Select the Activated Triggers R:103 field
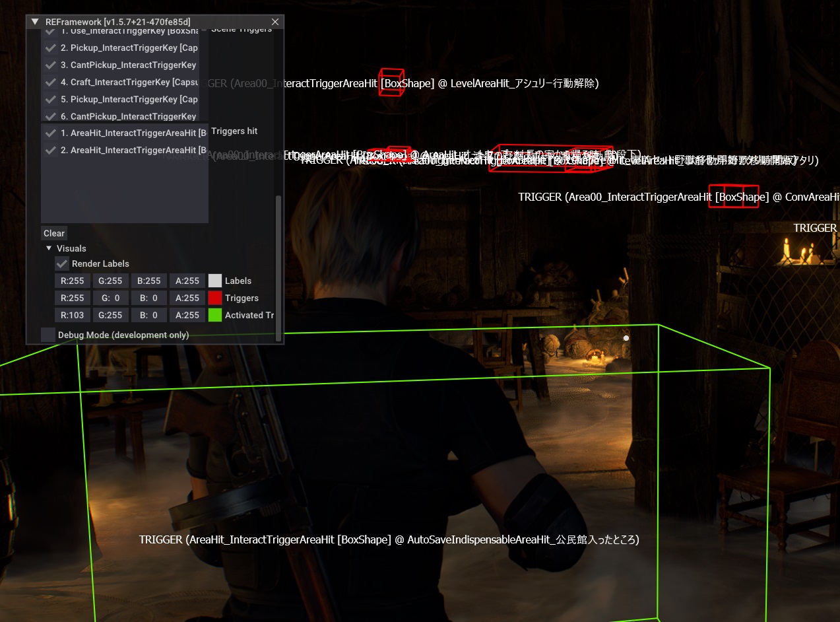Image resolution: width=840 pixels, height=622 pixels. pos(73,315)
